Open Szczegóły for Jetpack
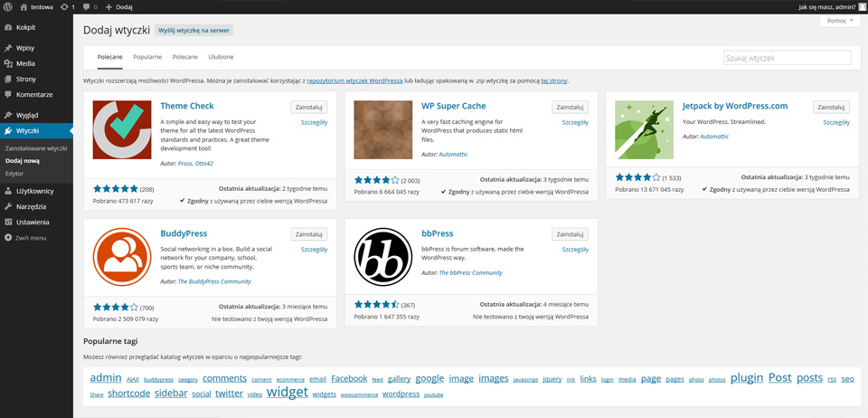868x418 pixels. [836, 122]
